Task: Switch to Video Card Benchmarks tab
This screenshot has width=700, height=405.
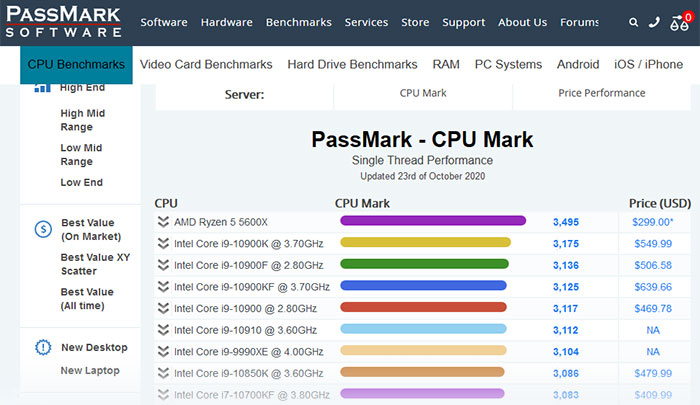Action: [x=206, y=64]
